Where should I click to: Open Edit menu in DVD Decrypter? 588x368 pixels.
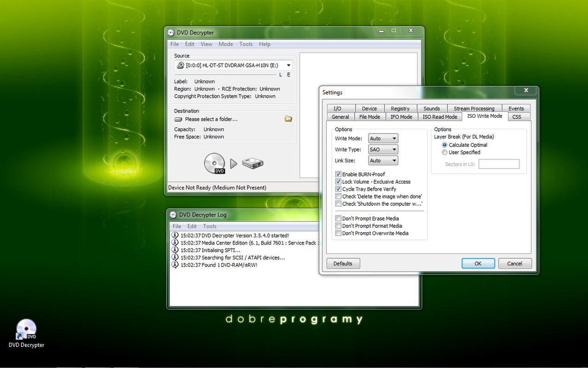190,44
